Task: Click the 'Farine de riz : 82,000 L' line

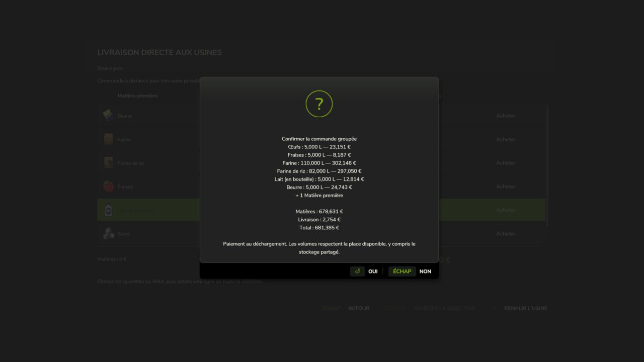Action: [x=319, y=171]
